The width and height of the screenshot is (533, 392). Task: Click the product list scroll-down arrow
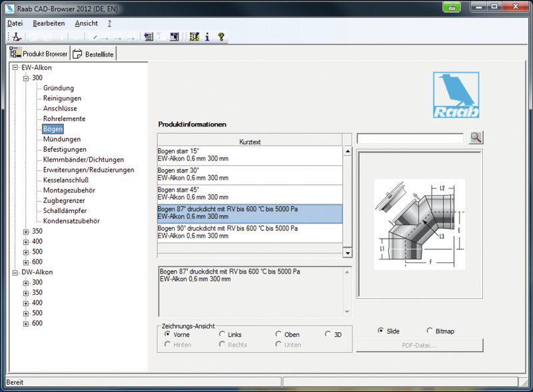coord(347,253)
